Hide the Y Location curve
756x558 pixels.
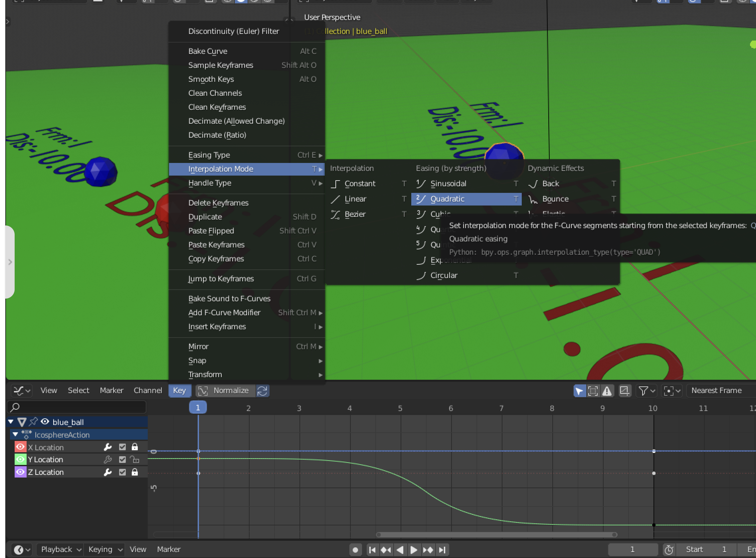20,459
